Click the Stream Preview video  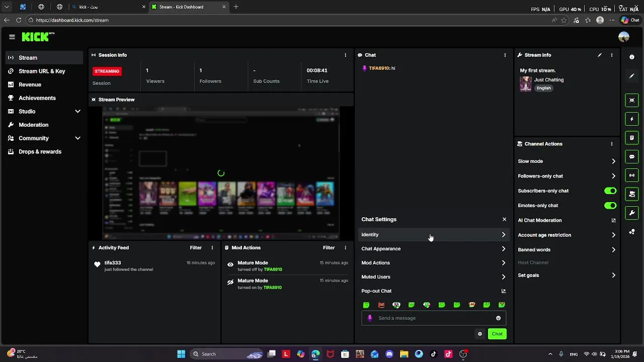point(221,173)
